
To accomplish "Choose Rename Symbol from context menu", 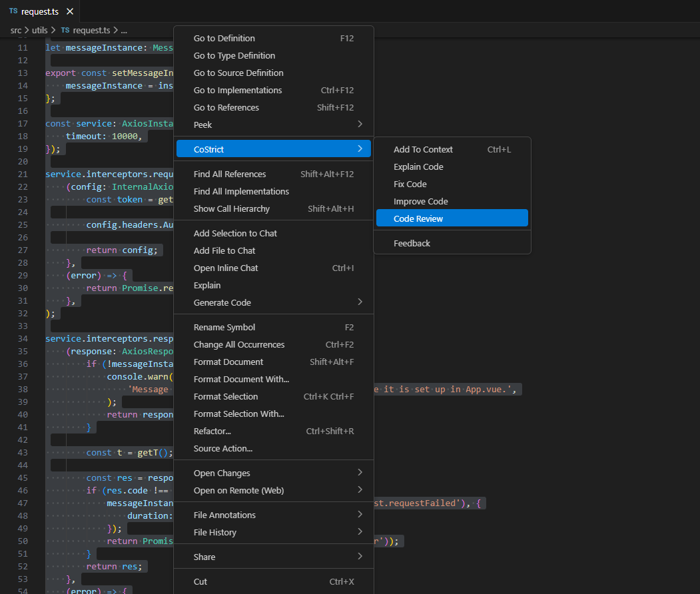I will tap(224, 327).
